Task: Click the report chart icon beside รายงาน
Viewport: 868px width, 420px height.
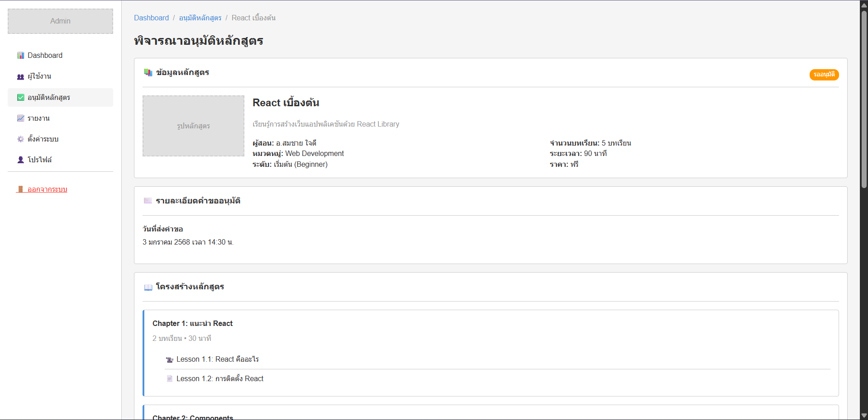Action: point(20,118)
